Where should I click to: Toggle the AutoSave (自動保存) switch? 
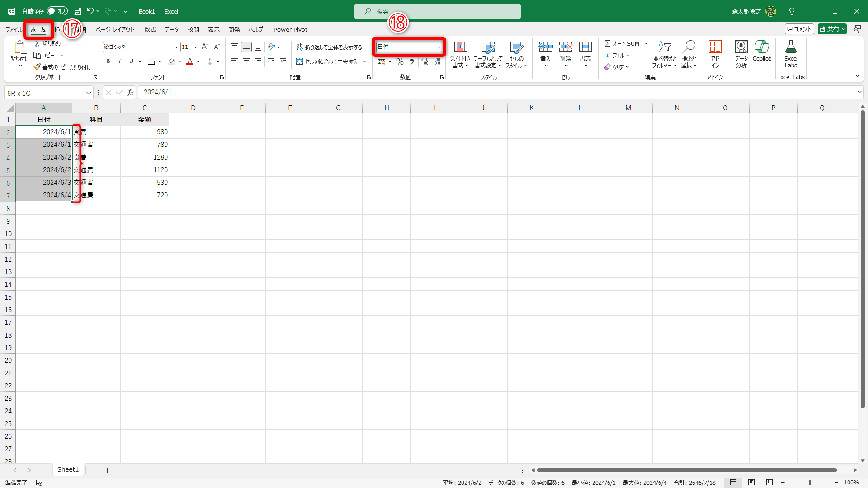pos(57,11)
